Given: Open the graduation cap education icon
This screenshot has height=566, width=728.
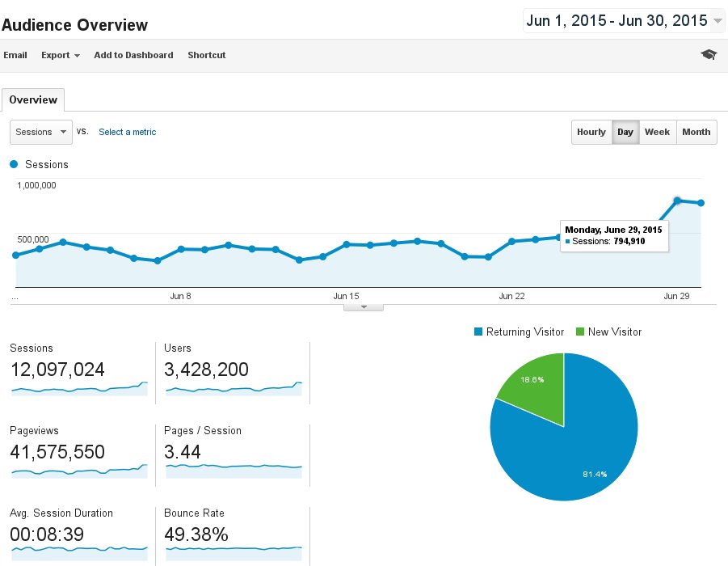Looking at the screenshot, I should click(709, 55).
